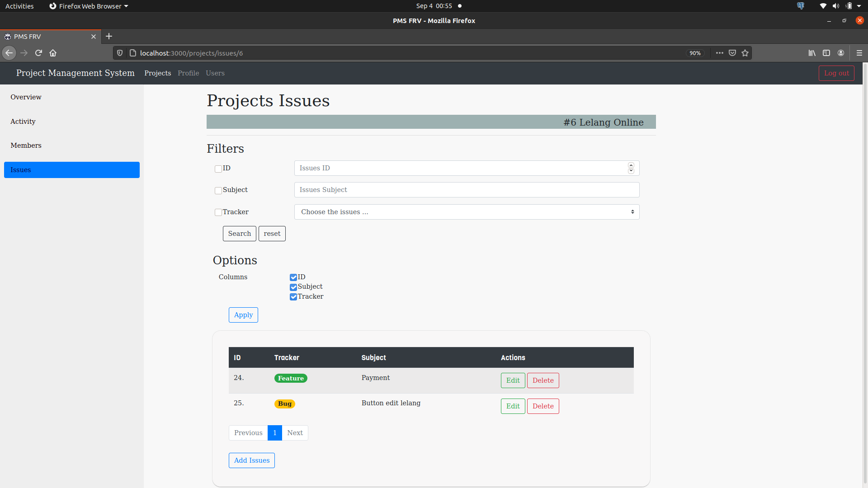
Task: Select Overview in the sidebar
Action: (x=72, y=97)
